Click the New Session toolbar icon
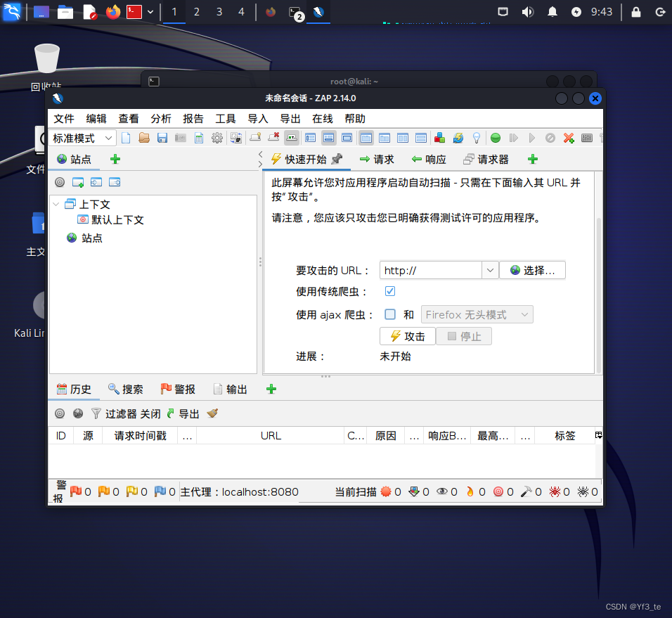This screenshot has width=672, height=618. (x=126, y=138)
